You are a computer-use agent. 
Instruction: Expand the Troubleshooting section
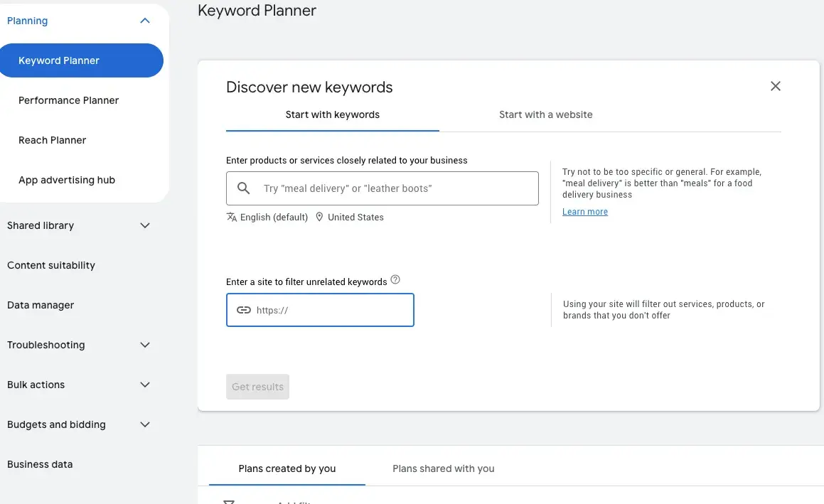145,345
